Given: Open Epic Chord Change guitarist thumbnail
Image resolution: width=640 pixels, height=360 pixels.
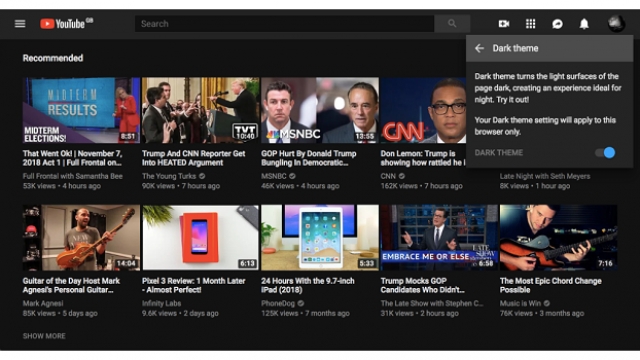Looking at the screenshot, I should [x=558, y=238].
